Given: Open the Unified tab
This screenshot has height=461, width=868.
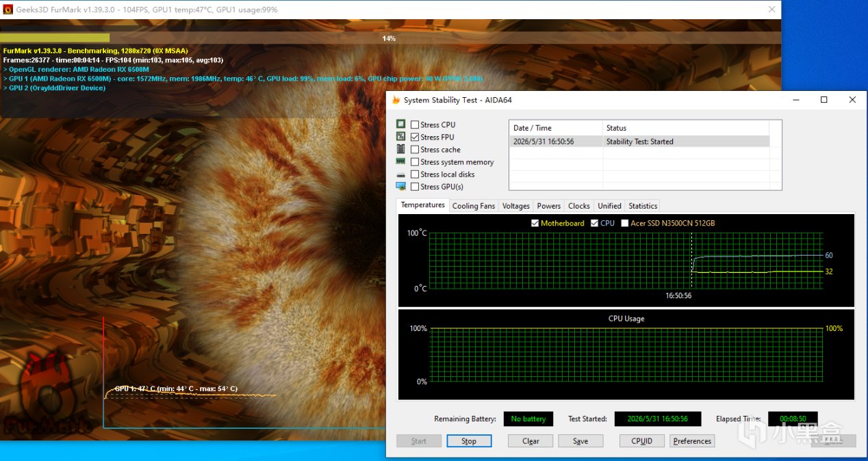Looking at the screenshot, I should pyautogui.click(x=609, y=206).
